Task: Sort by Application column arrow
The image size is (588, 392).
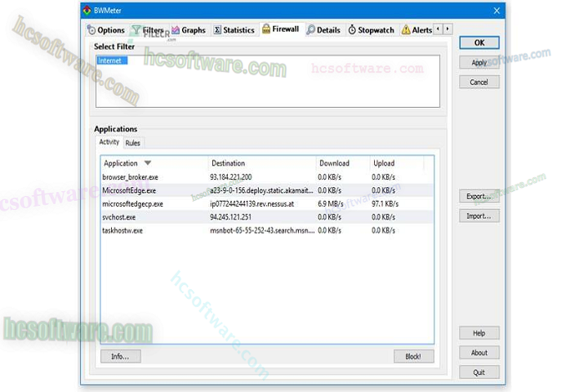Action: 148,163
